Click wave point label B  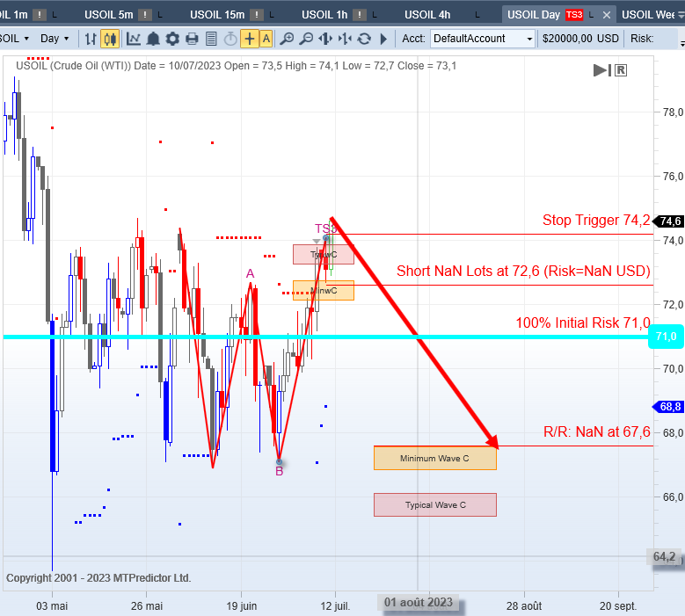[x=279, y=471]
